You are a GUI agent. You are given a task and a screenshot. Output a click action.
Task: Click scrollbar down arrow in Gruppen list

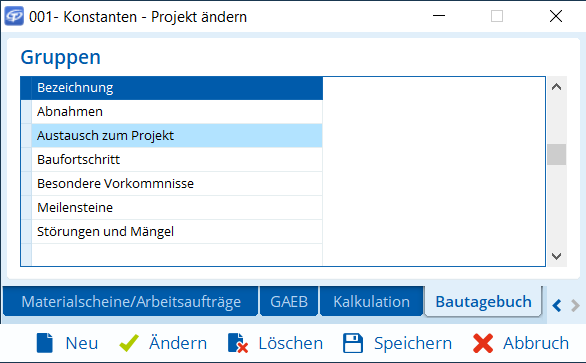pyautogui.click(x=556, y=256)
